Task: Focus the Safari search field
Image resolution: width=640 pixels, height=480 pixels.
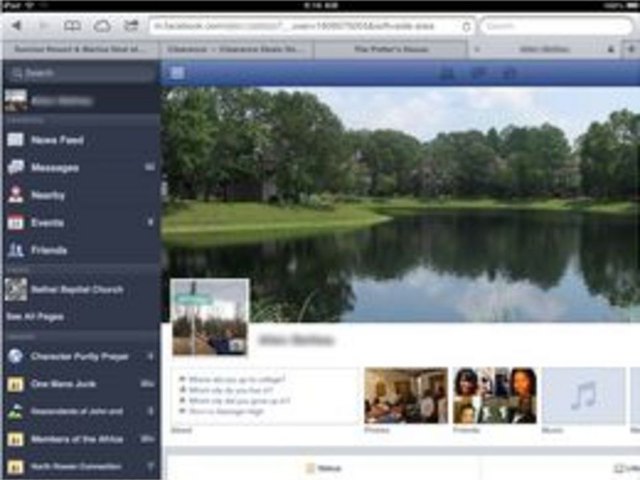Action: [x=556, y=27]
